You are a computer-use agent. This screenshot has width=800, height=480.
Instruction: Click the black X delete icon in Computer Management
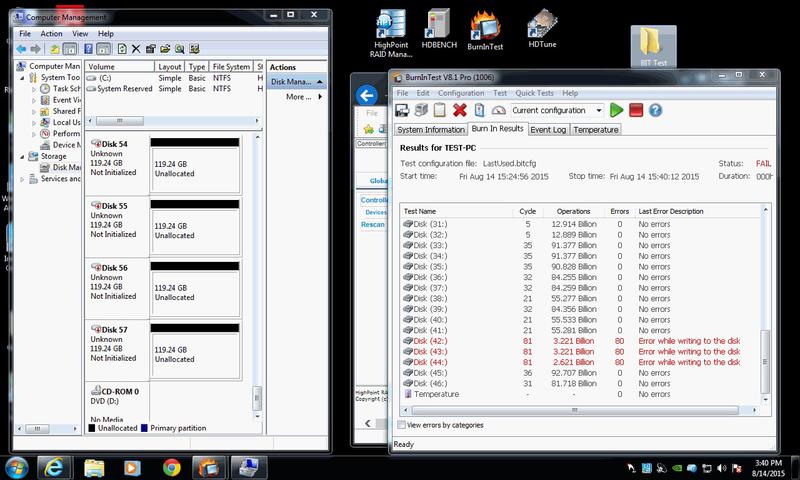(x=136, y=49)
